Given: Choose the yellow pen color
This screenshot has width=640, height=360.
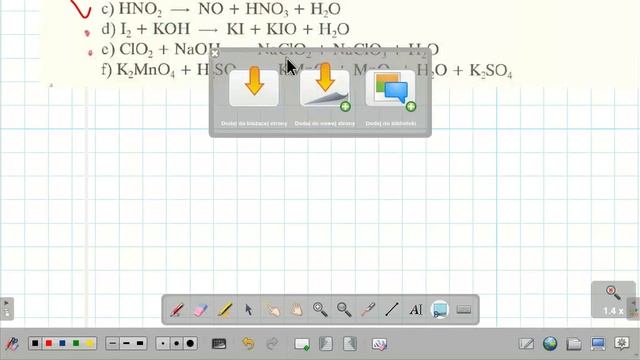Looking at the screenshot, I should (89, 344).
